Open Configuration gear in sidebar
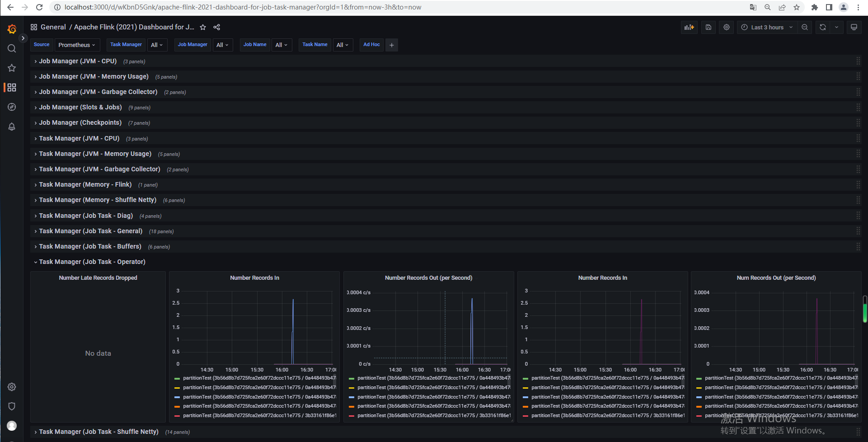 (12, 387)
